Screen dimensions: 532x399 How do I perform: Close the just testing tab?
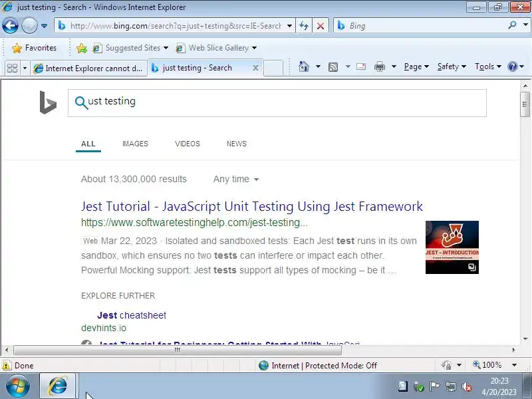click(255, 68)
